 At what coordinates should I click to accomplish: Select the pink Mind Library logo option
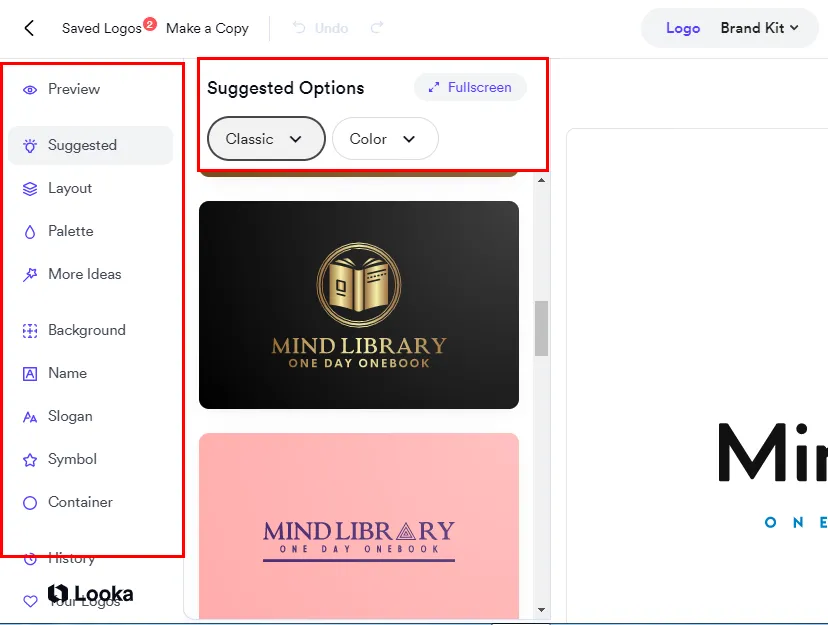[x=359, y=525]
